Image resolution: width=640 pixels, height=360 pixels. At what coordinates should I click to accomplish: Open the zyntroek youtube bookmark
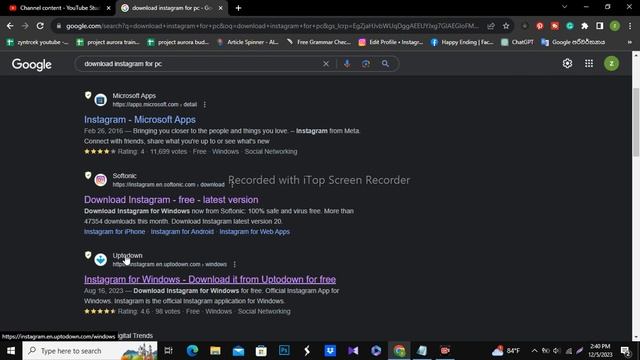pyautogui.click(x=38, y=42)
